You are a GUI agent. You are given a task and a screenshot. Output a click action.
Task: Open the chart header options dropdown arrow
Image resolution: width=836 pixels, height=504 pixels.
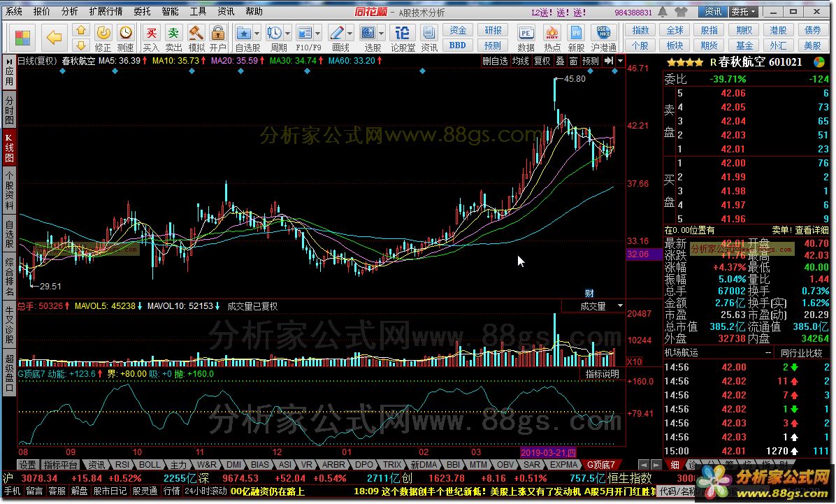(621, 62)
